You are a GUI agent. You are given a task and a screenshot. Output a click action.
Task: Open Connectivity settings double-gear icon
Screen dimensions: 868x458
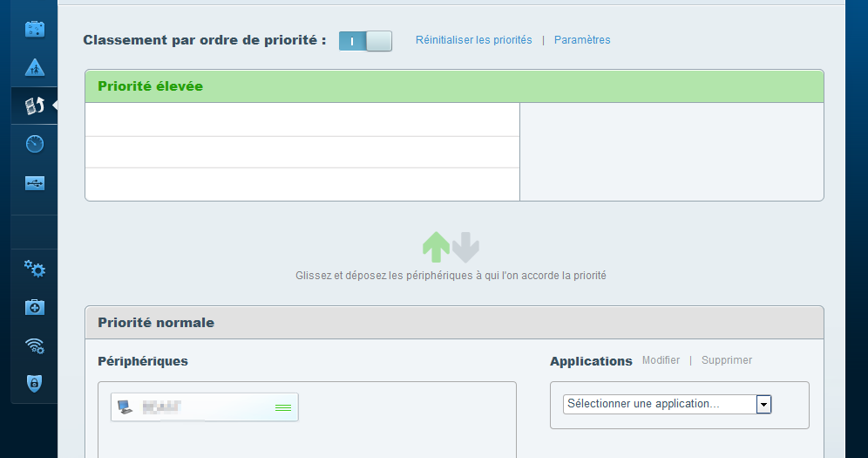pyautogui.click(x=35, y=269)
